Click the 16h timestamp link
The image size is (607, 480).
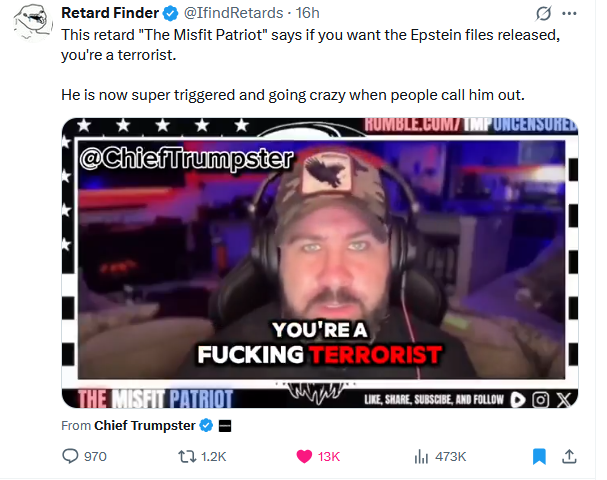tap(308, 13)
